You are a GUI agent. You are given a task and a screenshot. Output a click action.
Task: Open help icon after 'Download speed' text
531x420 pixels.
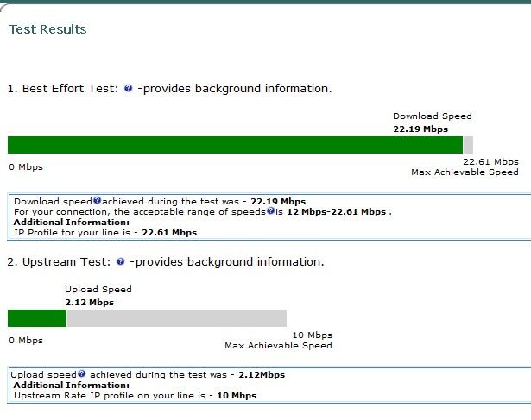pos(98,201)
